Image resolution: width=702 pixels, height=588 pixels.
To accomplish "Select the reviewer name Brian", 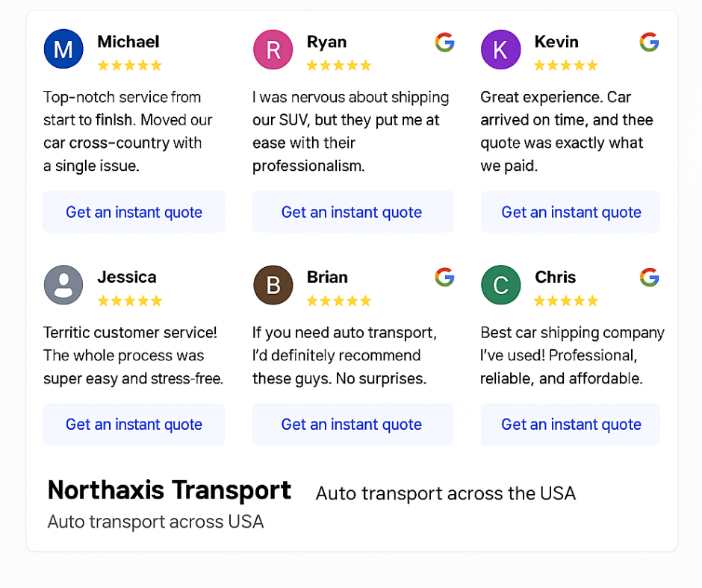I will [x=327, y=277].
